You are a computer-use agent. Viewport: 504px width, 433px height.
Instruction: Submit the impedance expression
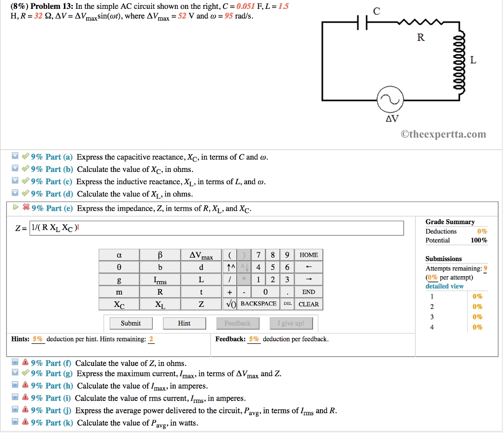(x=130, y=323)
